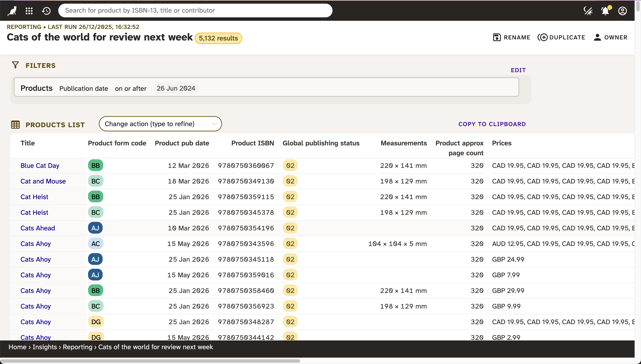Viewport: 641px width, 364px height.
Task: Open the app grid launcher
Action: (x=29, y=10)
